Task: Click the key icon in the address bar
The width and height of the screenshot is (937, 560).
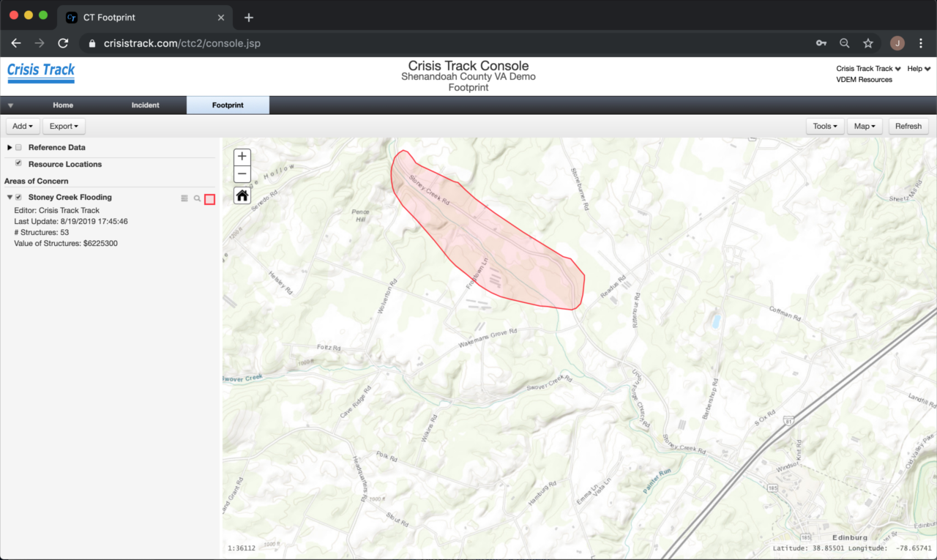Action: pyautogui.click(x=821, y=42)
